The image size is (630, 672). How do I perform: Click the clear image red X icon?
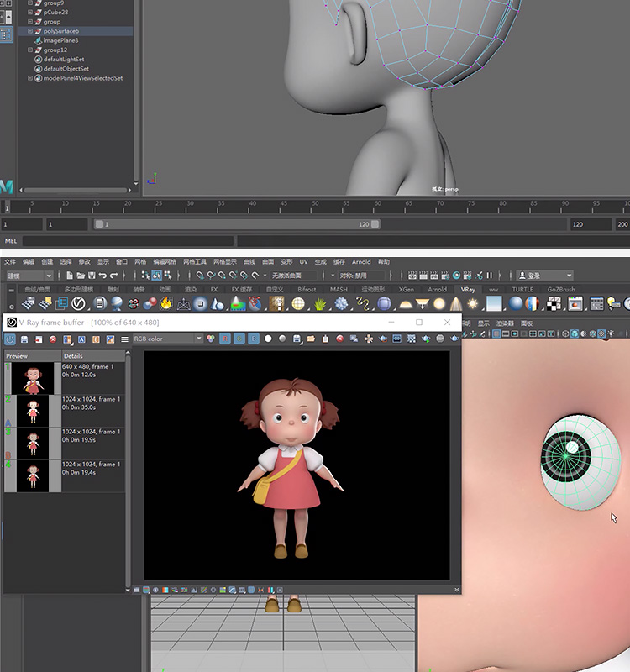pyautogui.click(x=53, y=339)
